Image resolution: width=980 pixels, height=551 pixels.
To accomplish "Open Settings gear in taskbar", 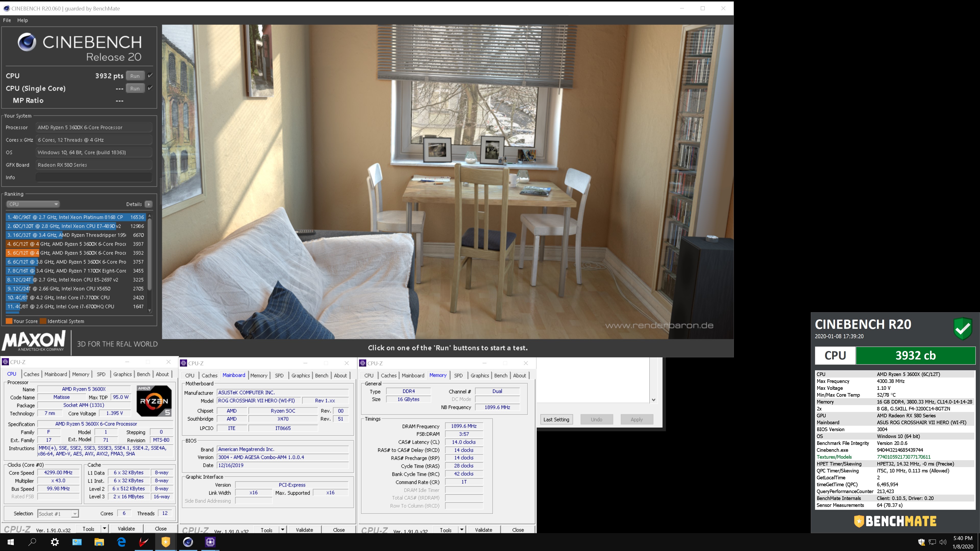I will [55, 542].
